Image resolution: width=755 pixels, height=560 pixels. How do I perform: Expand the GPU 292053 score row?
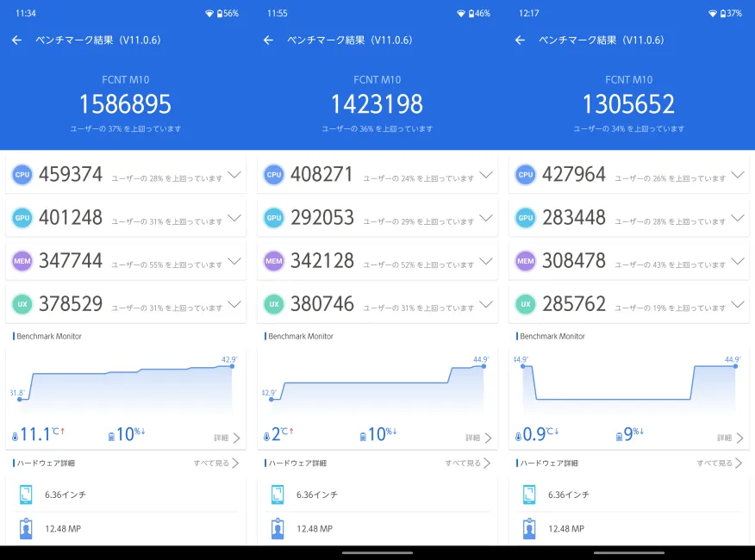(486, 218)
